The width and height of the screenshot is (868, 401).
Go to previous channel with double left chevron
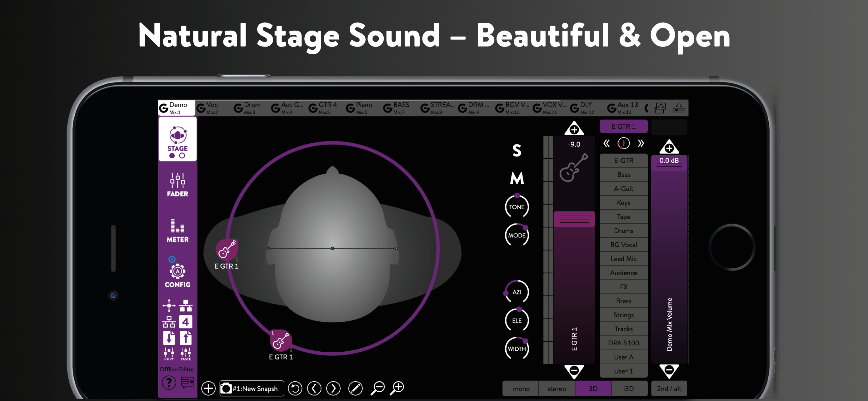606,143
